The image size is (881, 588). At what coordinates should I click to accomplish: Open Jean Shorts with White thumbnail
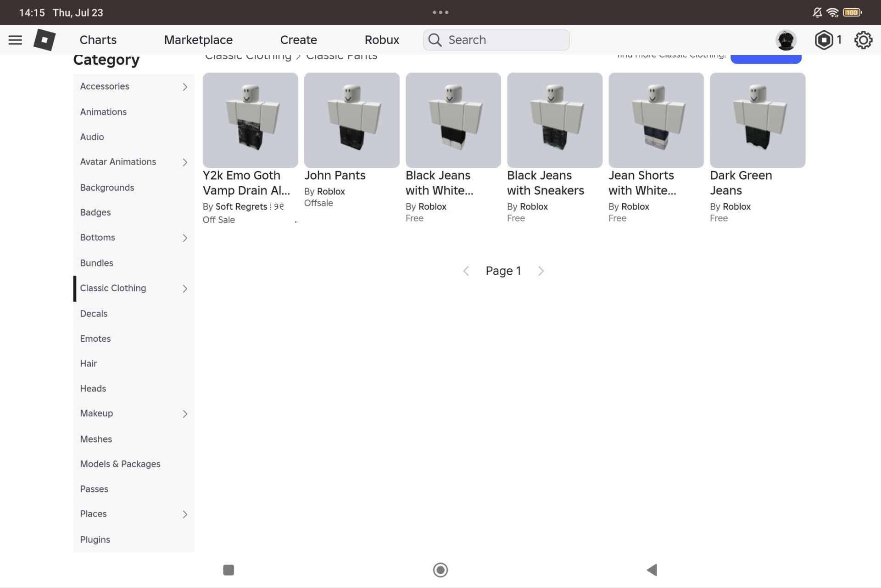tap(656, 120)
